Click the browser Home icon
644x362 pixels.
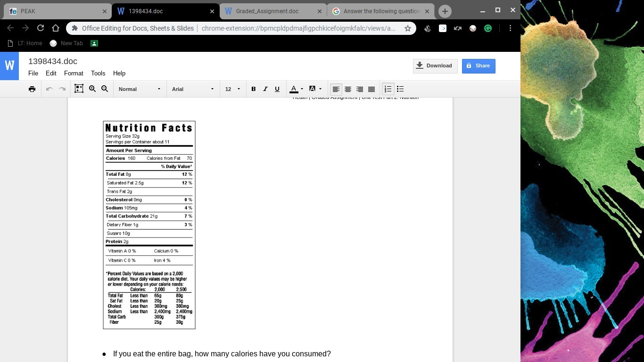56,28
